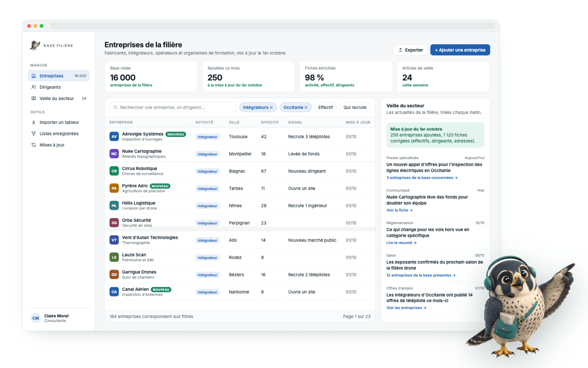The image size is (588, 368).
Task: Click the export upload icon
Action: point(401,50)
